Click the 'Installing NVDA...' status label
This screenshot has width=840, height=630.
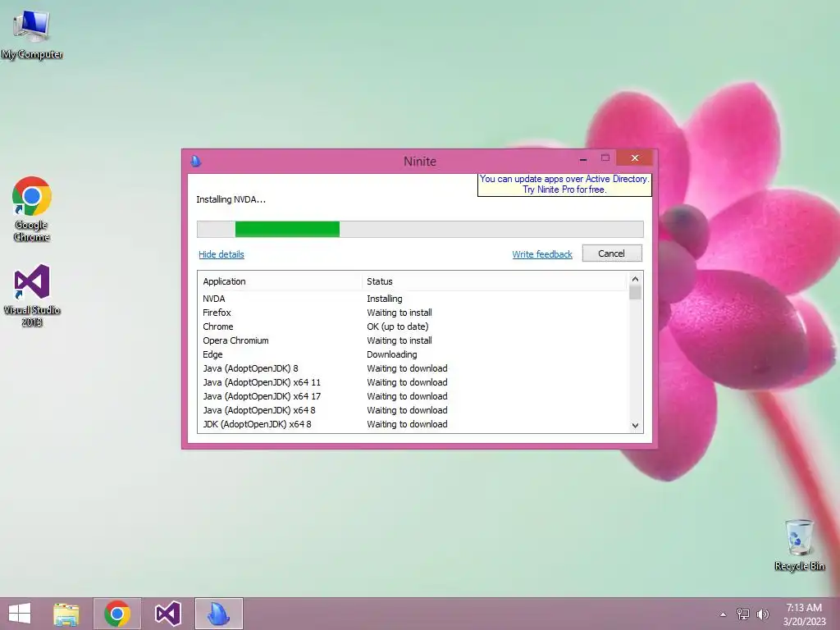(231, 199)
